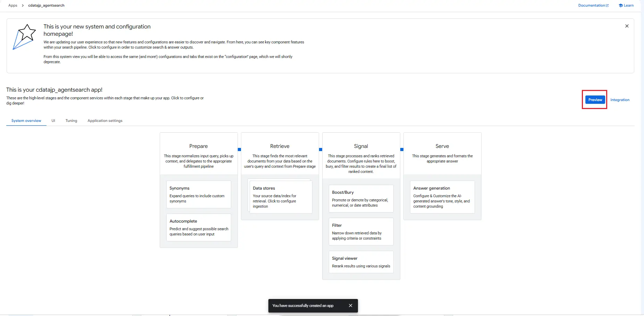Click the blue Preview button

[x=595, y=100]
